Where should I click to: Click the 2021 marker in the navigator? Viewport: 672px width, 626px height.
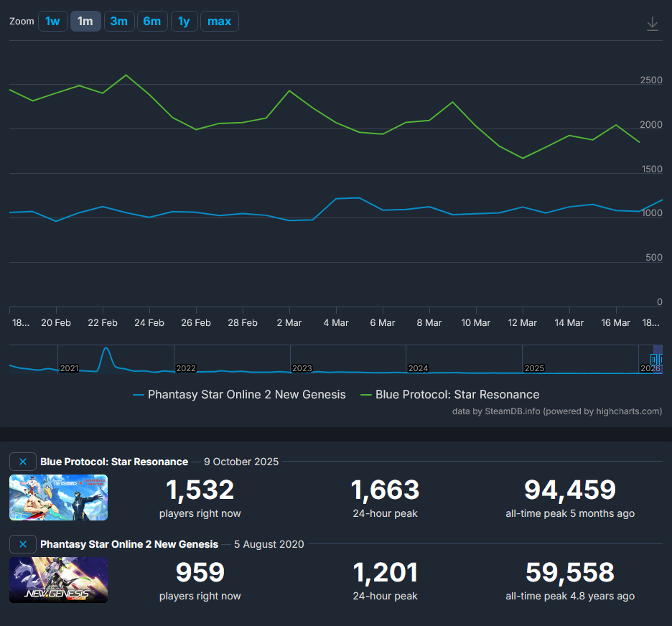[x=69, y=368]
